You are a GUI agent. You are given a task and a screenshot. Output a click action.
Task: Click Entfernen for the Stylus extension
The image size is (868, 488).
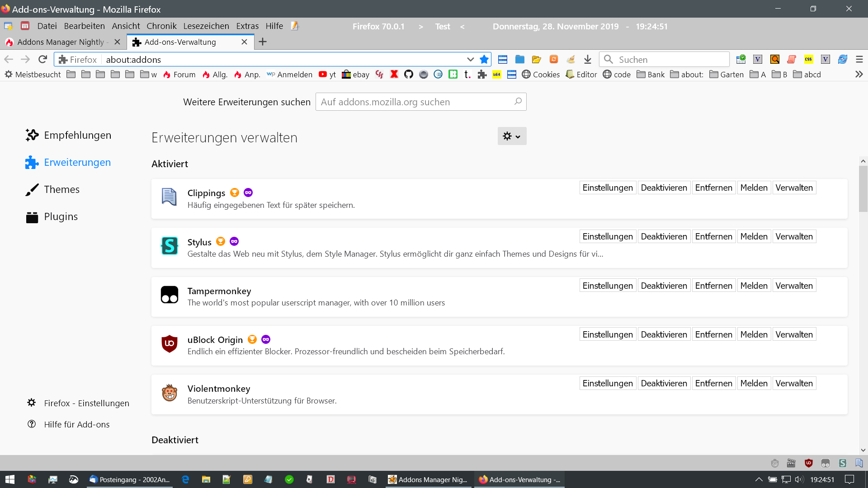[x=713, y=236]
